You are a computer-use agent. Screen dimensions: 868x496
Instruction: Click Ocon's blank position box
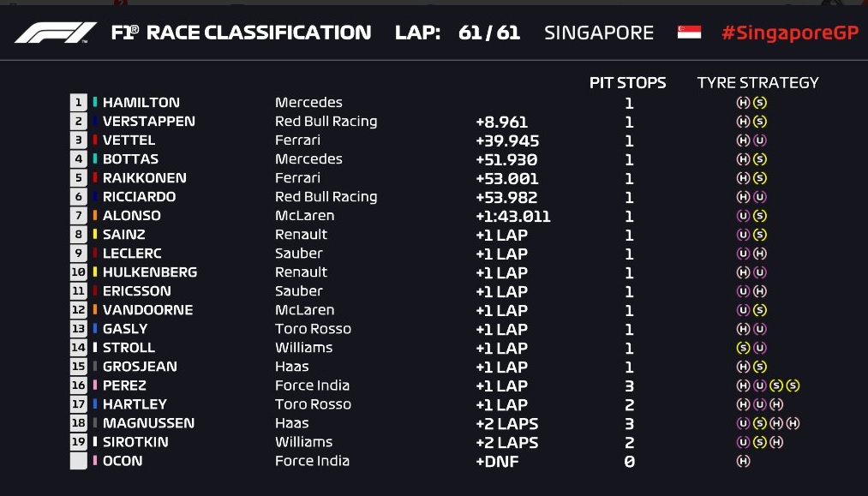point(79,461)
